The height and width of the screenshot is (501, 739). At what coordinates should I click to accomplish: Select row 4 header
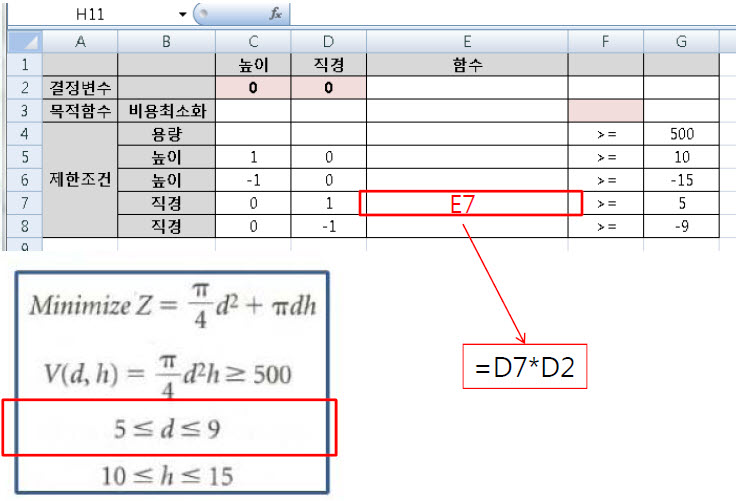coord(25,134)
